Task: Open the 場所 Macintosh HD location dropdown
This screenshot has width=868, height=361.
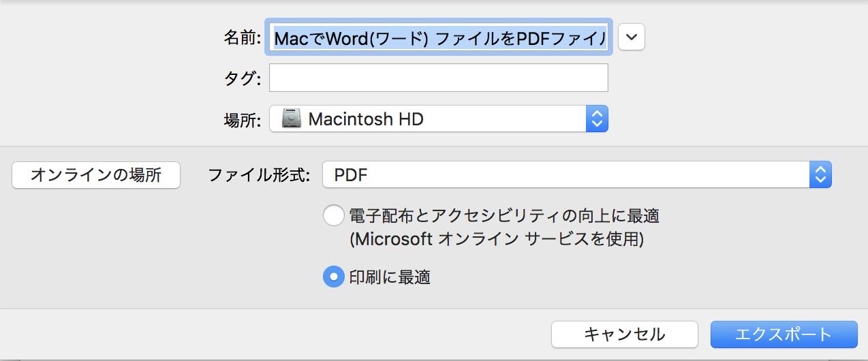Action: click(x=439, y=119)
